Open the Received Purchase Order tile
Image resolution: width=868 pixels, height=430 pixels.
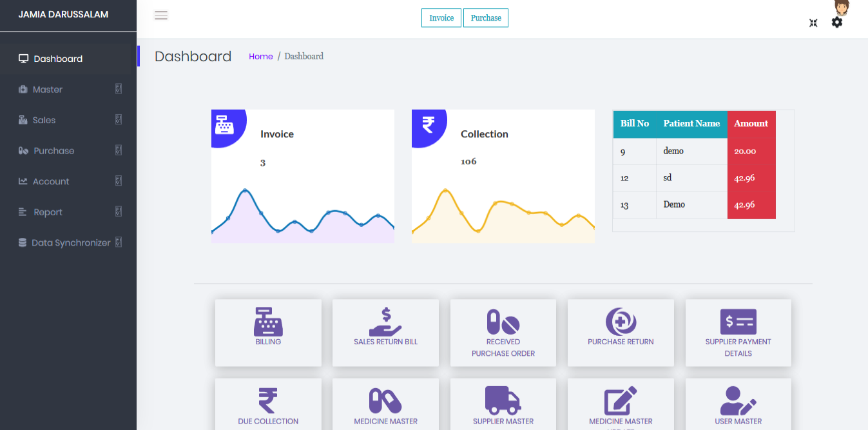503,333
